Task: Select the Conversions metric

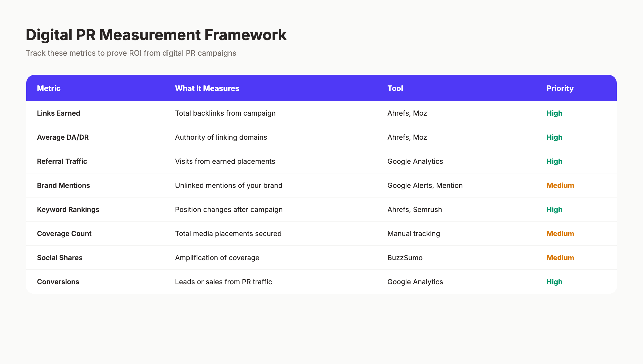Action: tap(58, 282)
